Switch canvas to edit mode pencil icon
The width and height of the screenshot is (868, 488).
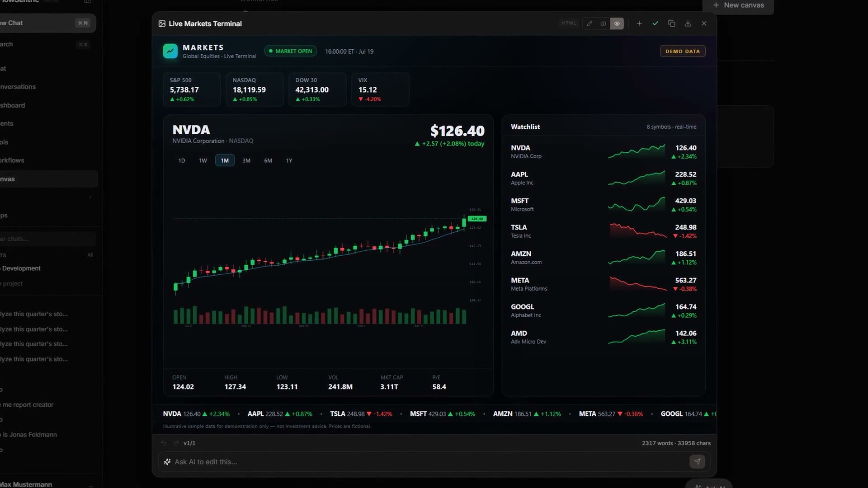coord(590,23)
